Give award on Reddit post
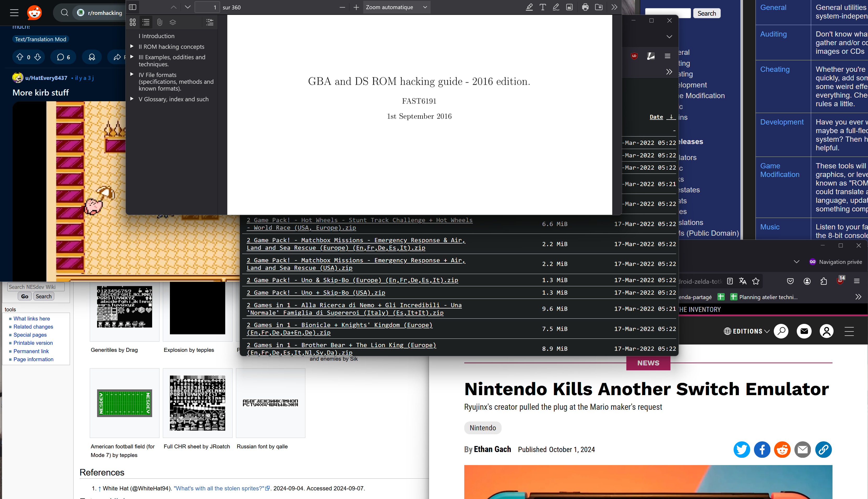868x499 pixels. coord(92,57)
